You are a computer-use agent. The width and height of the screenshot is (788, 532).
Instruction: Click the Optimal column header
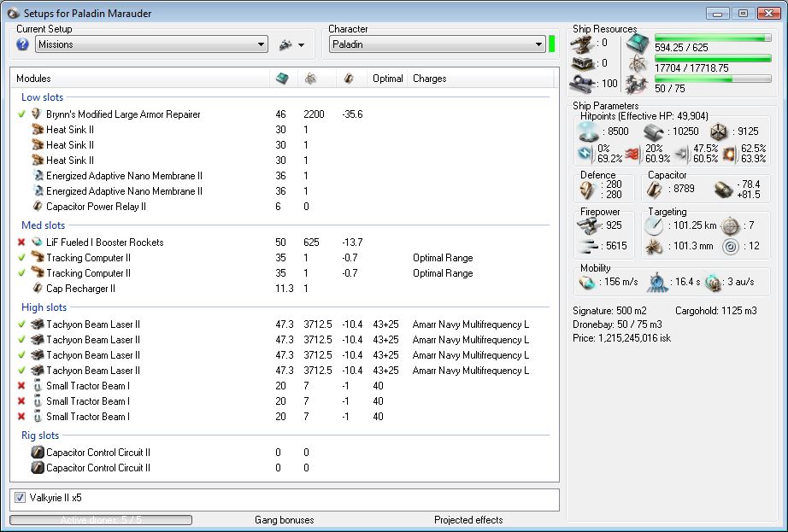(x=387, y=79)
